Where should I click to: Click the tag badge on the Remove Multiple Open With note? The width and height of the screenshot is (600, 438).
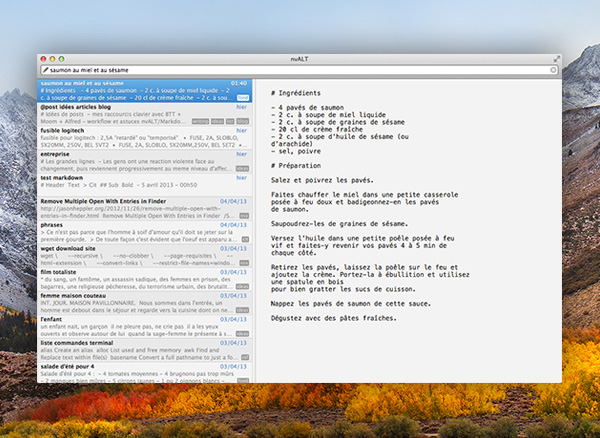(244, 216)
